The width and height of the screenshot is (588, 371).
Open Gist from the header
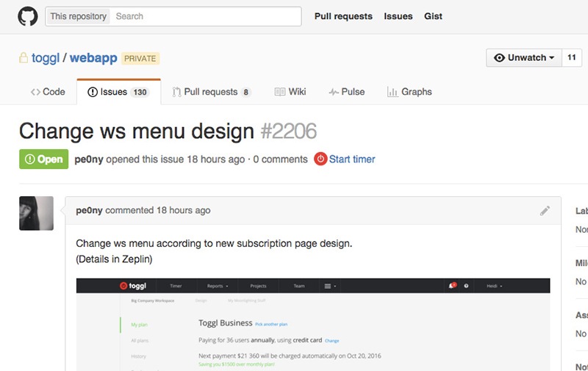pos(433,16)
